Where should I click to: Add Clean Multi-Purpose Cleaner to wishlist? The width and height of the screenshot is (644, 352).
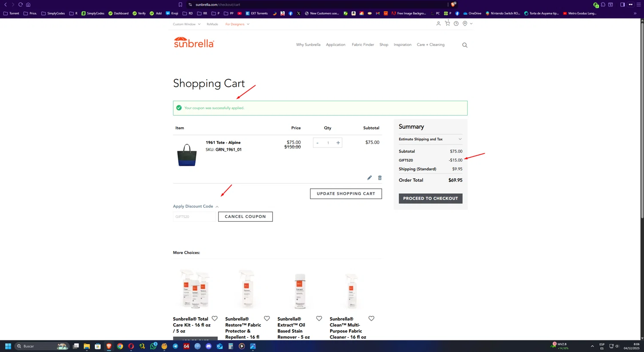coord(371,318)
